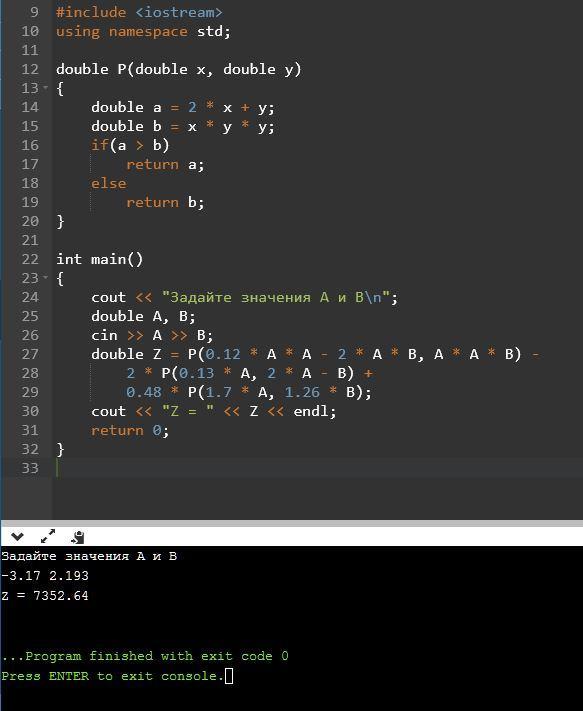Collapse the console with the chevron icon

click(x=17, y=537)
